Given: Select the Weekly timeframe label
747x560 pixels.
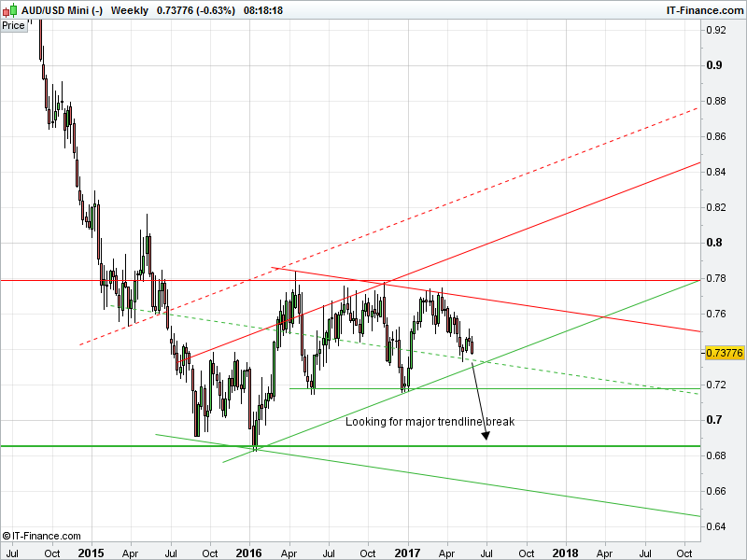Looking at the screenshot, I should pos(129,9).
